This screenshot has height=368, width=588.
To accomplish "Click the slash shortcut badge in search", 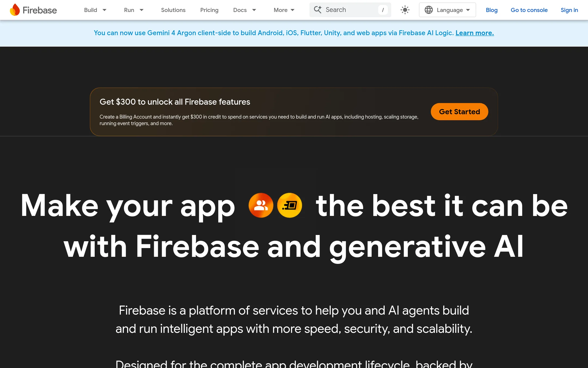I will [383, 10].
